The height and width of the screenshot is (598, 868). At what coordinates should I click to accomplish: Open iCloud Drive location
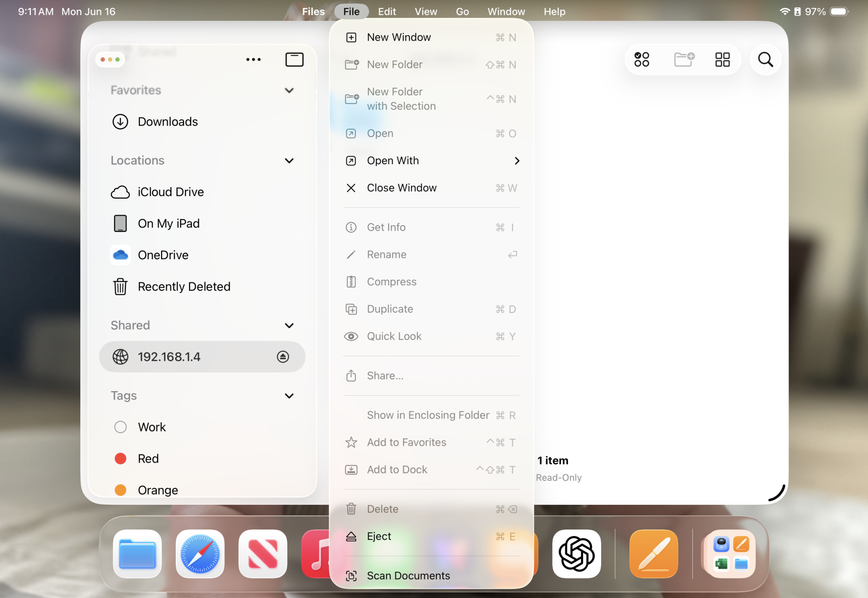(x=171, y=192)
